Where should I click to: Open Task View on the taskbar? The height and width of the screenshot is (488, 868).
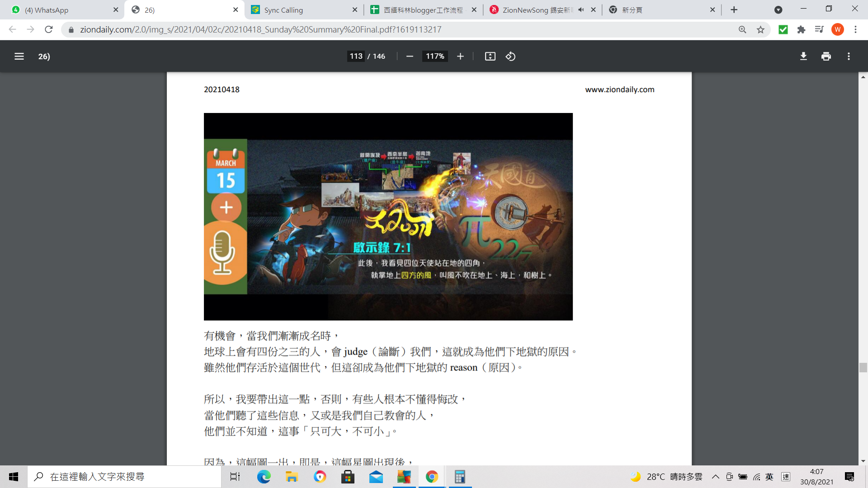[x=235, y=477]
